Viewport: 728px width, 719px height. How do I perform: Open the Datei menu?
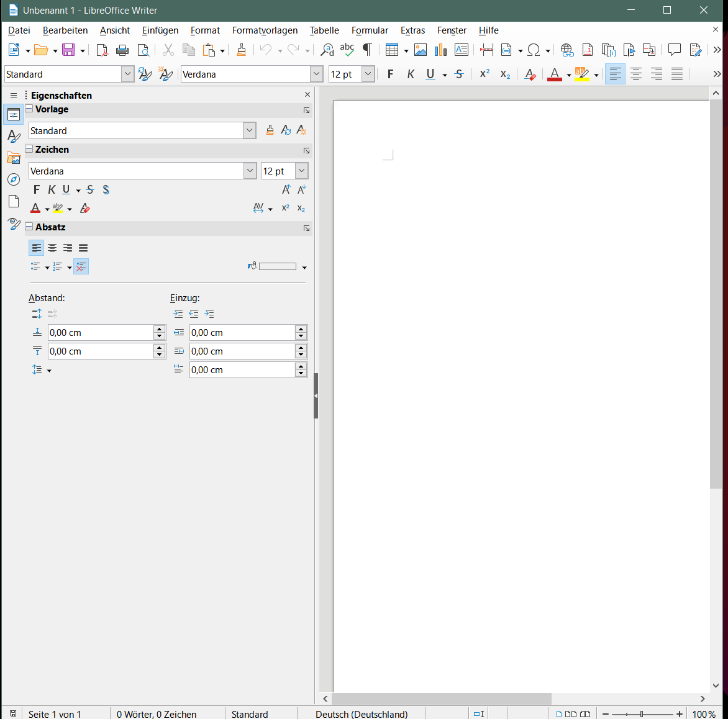click(19, 30)
